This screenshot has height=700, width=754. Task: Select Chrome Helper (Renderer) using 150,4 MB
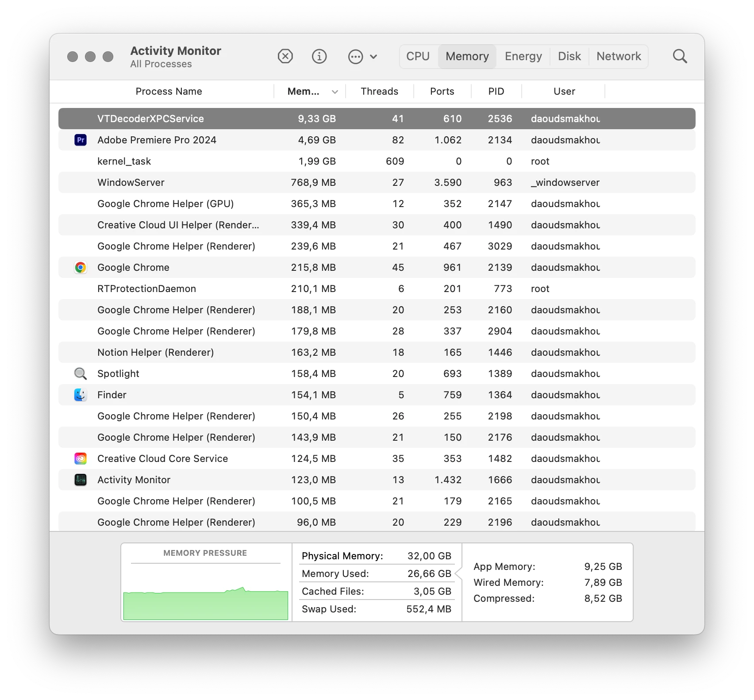(377, 416)
